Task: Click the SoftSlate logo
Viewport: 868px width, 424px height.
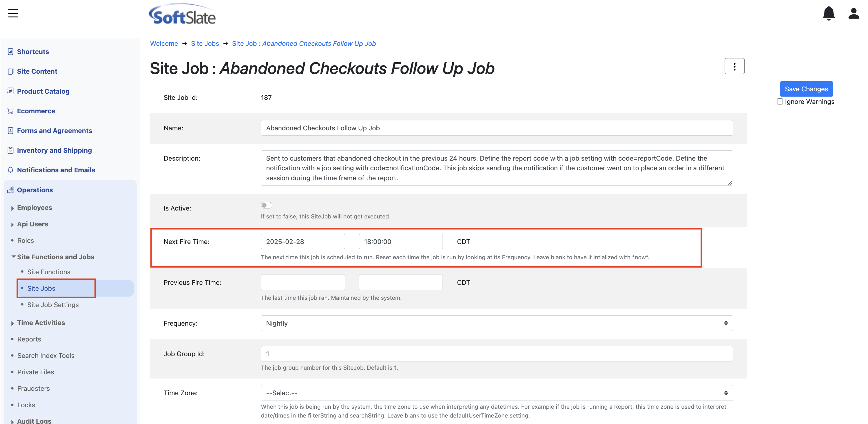Action: pyautogui.click(x=182, y=15)
